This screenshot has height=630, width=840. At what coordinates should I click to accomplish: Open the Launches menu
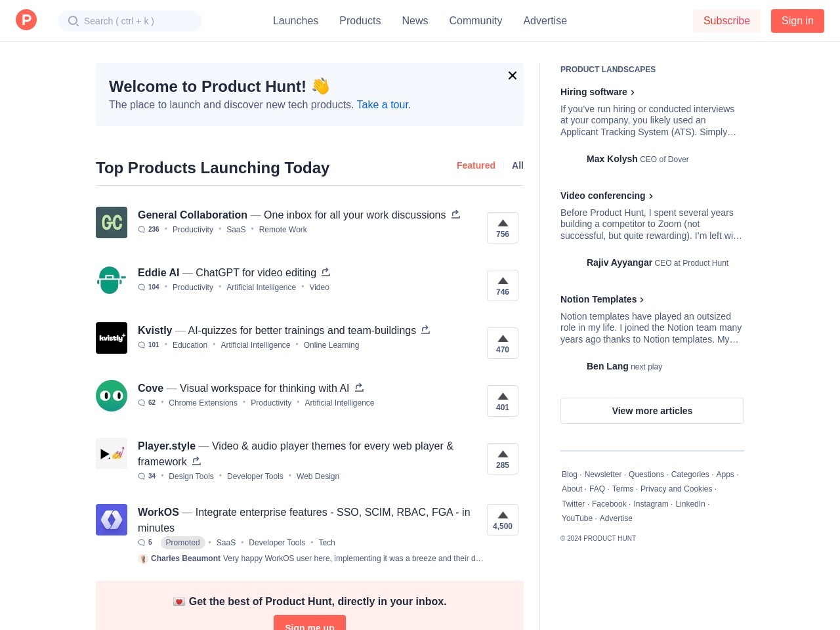(x=295, y=21)
